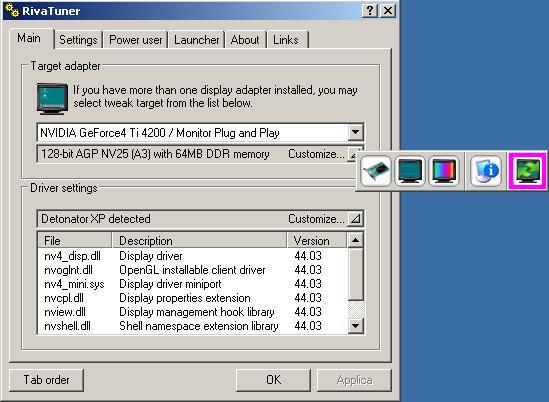Click the 'Detonator XP detected' text

click(x=96, y=219)
